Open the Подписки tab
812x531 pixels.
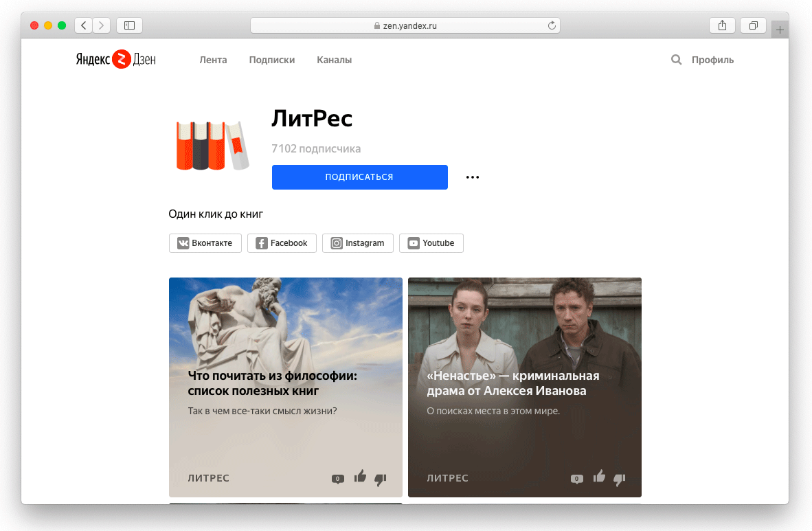pos(272,60)
